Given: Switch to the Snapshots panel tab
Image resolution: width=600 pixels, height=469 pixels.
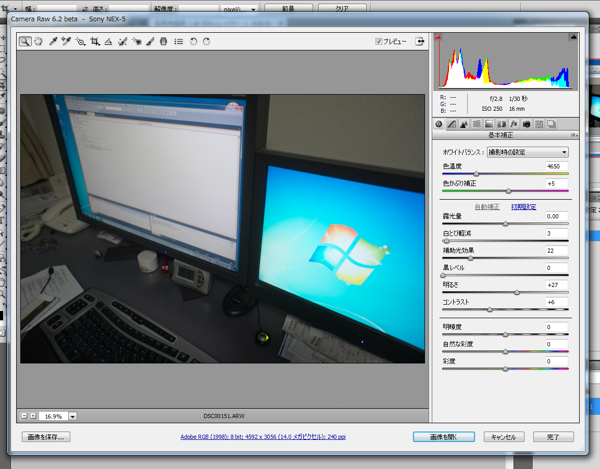Looking at the screenshot, I should pos(551,124).
